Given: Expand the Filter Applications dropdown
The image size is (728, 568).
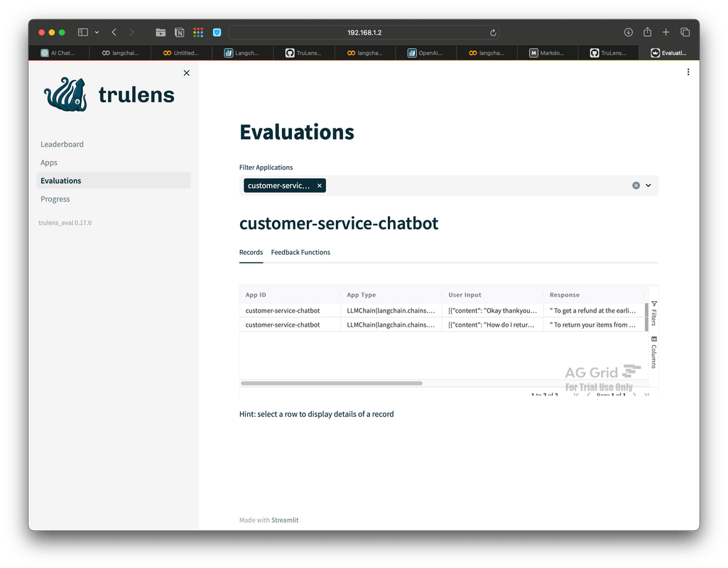Looking at the screenshot, I should [x=648, y=185].
